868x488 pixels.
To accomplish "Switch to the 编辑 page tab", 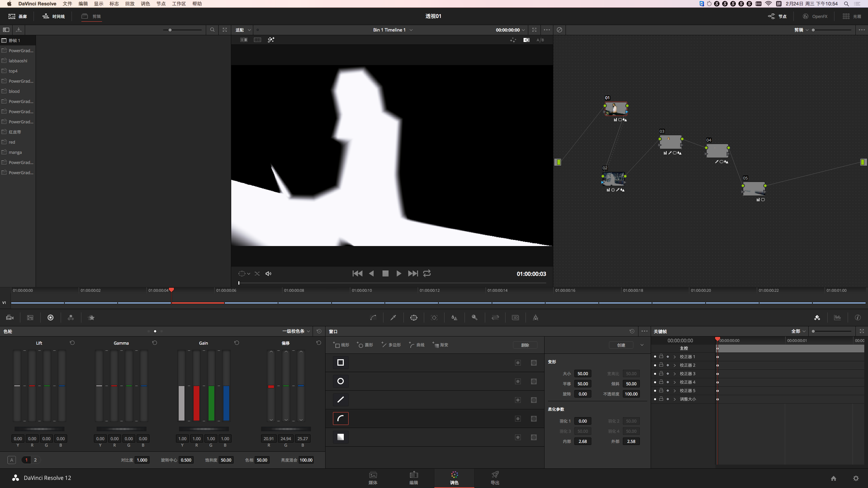I will pyautogui.click(x=414, y=478).
